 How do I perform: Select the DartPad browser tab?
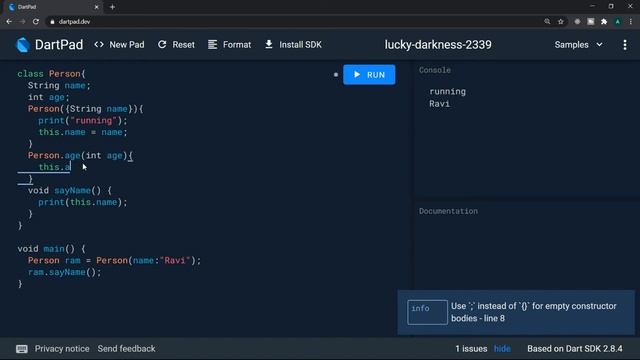[53, 7]
